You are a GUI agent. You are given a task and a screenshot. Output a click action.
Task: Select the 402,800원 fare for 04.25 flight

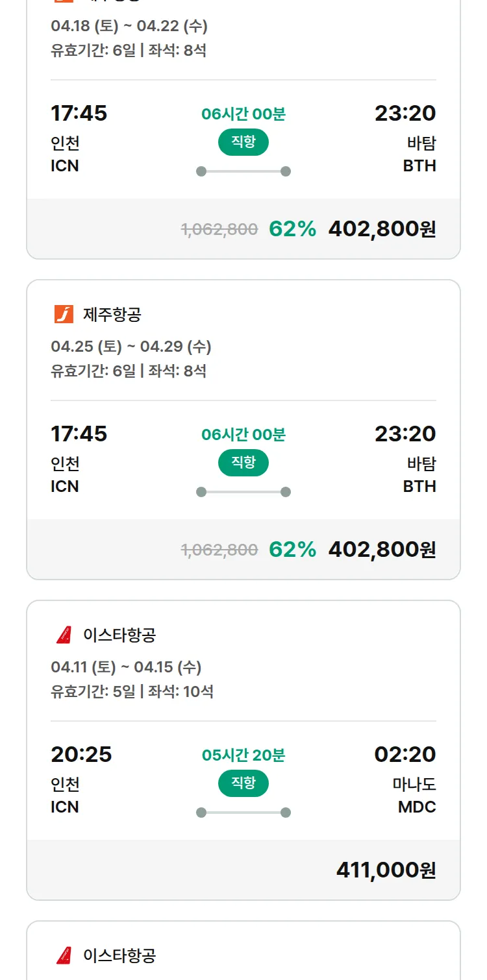click(x=382, y=549)
